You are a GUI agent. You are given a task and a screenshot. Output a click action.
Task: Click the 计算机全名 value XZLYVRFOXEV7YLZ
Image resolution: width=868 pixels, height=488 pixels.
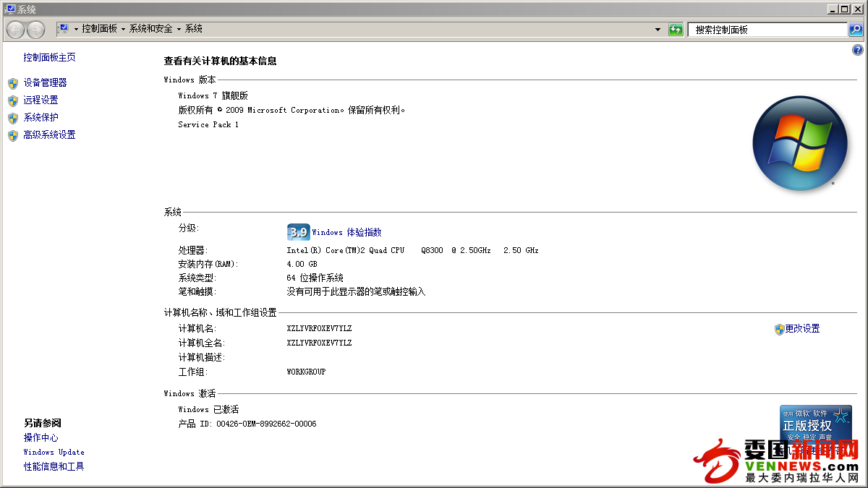(319, 343)
